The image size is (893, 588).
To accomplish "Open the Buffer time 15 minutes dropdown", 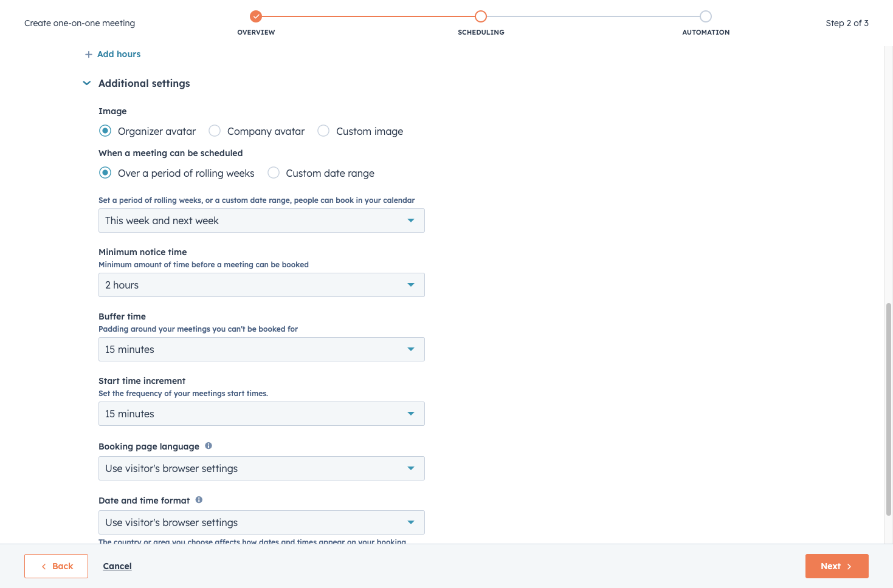I will (x=261, y=349).
